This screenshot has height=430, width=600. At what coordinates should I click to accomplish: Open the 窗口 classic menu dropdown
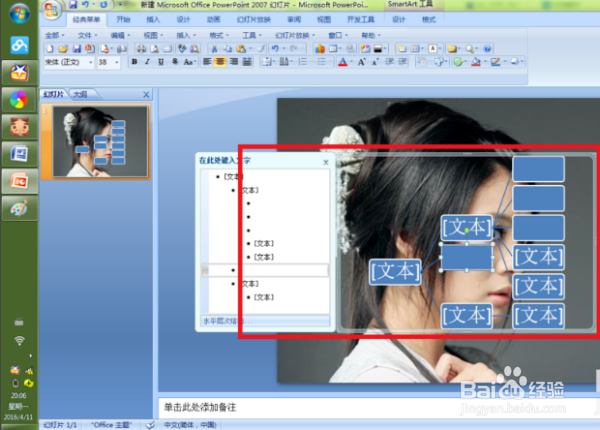(x=338, y=35)
